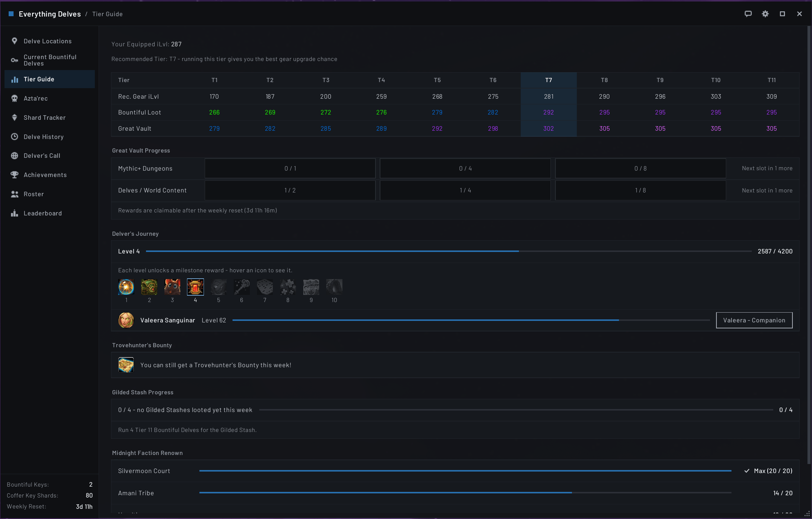Click Delves / World Content 1 / 8 slot
The width and height of the screenshot is (812, 519).
click(640, 190)
